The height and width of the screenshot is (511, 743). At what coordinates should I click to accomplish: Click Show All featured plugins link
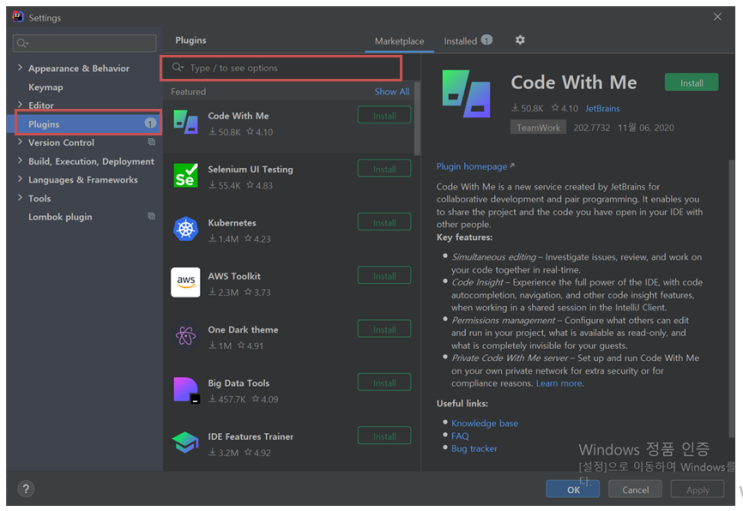tap(392, 91)
